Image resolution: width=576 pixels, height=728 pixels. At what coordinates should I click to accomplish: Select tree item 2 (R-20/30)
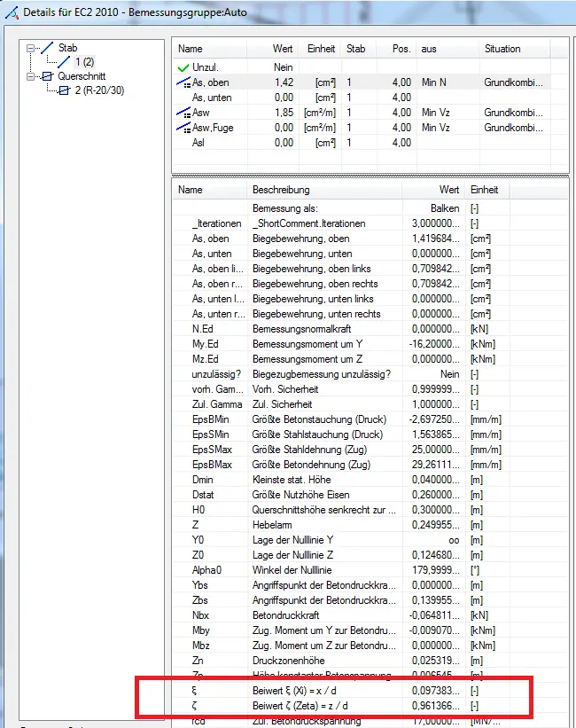click(100, 90)
